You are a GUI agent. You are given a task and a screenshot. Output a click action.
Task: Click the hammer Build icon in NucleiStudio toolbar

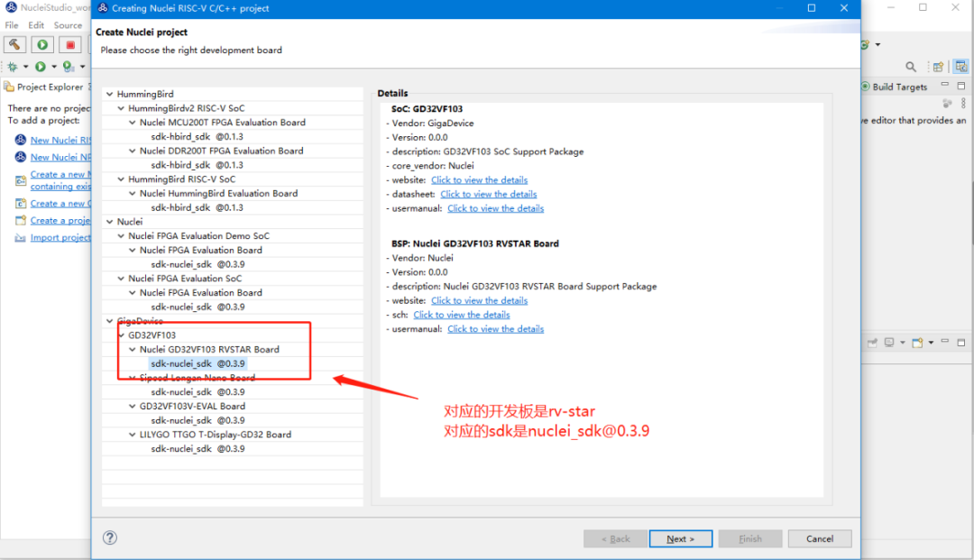[x=14, y=45]
